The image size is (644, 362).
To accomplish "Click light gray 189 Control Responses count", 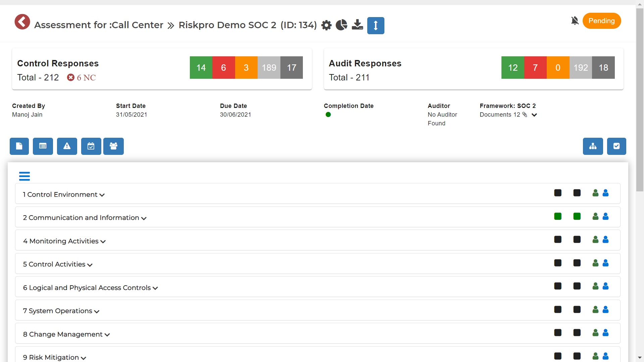I will [269, 68].
